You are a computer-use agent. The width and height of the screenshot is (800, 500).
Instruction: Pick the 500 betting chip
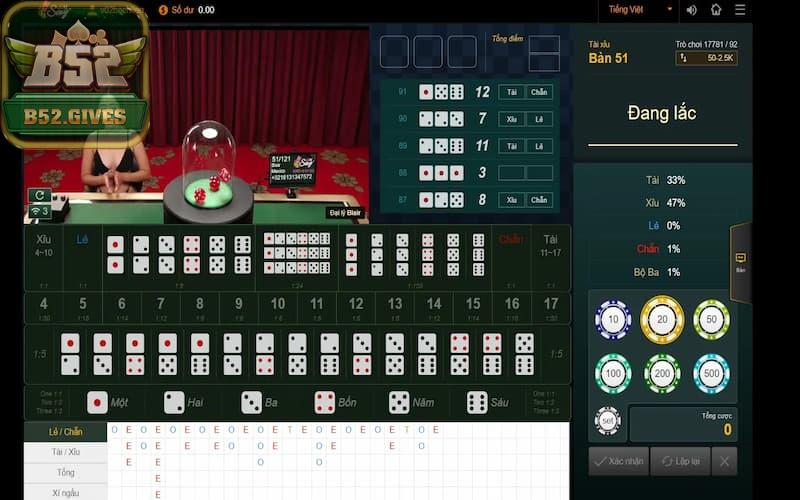[x=711, y=373]
